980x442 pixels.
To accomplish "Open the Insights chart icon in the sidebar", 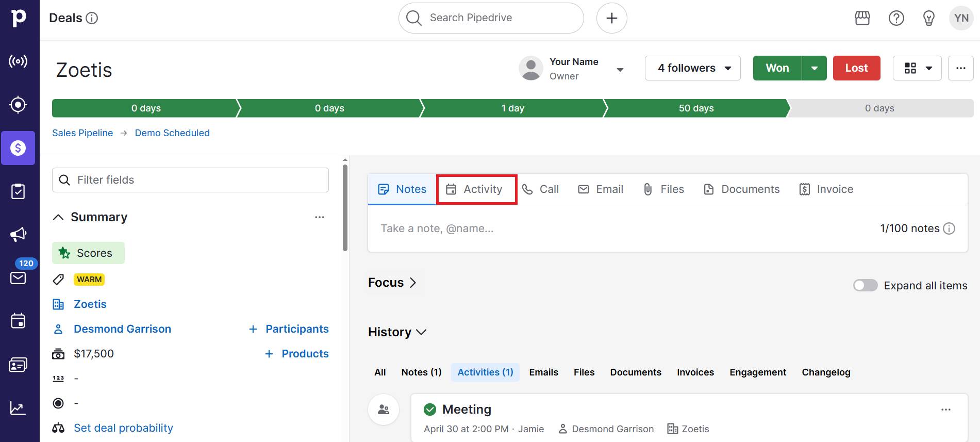I will coord(18,408).
